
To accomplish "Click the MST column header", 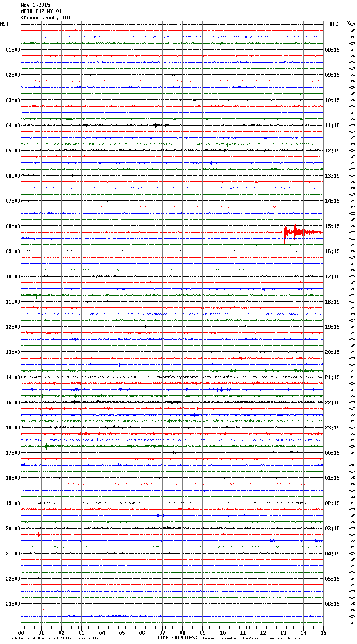I will (4, 24).
